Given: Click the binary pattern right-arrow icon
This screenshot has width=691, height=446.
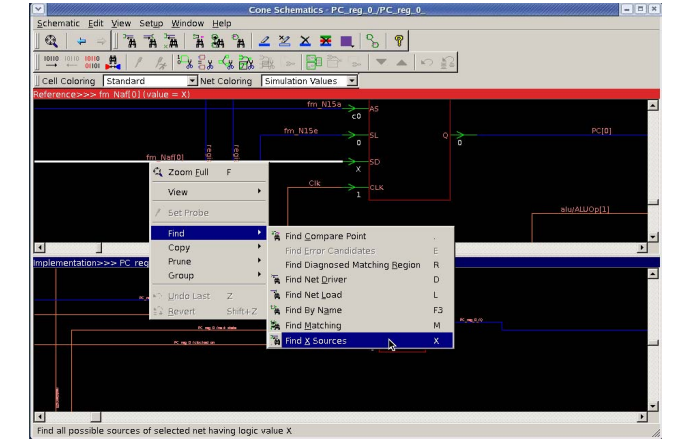Looking at the screenshot, I should (51, 62).
